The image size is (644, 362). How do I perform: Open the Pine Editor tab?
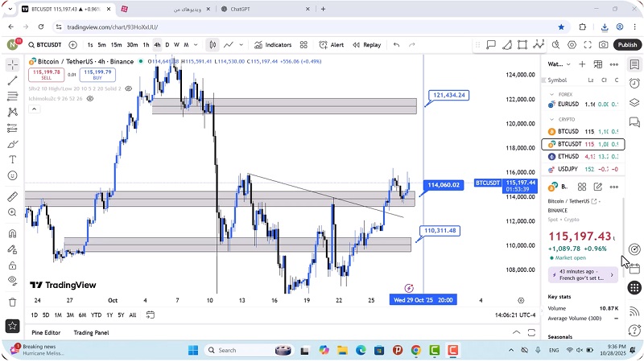[46, 332]
